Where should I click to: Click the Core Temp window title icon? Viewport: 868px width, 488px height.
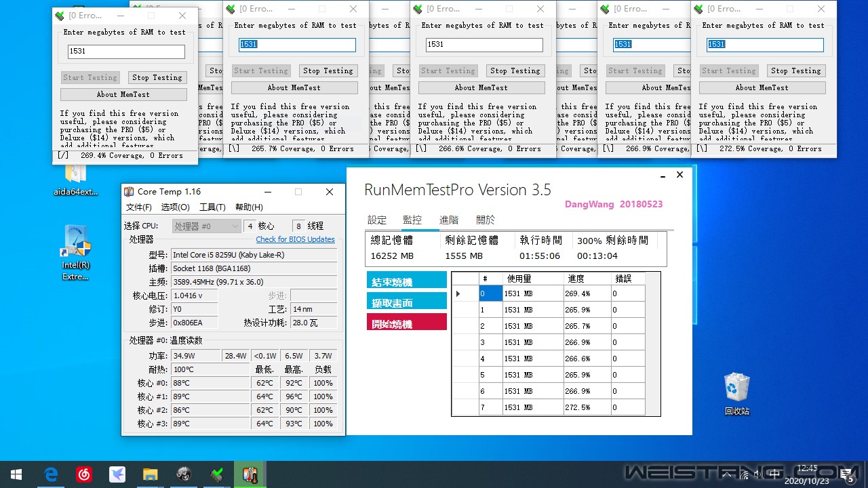pyautogui.click(x=129, y=192)
